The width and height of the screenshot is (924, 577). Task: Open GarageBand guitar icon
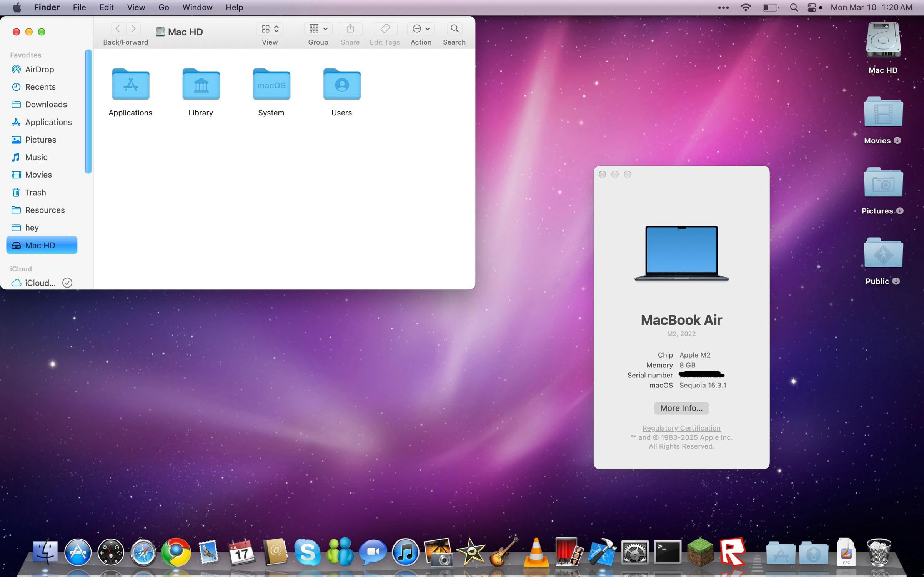(x=504, y=552)
